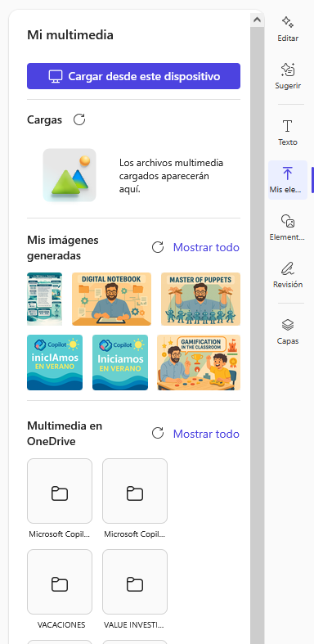The height and width of the screenshot is (644, 314).
Task: Select the inicIAmos en verano thumbnail
Action: (55, 363)
